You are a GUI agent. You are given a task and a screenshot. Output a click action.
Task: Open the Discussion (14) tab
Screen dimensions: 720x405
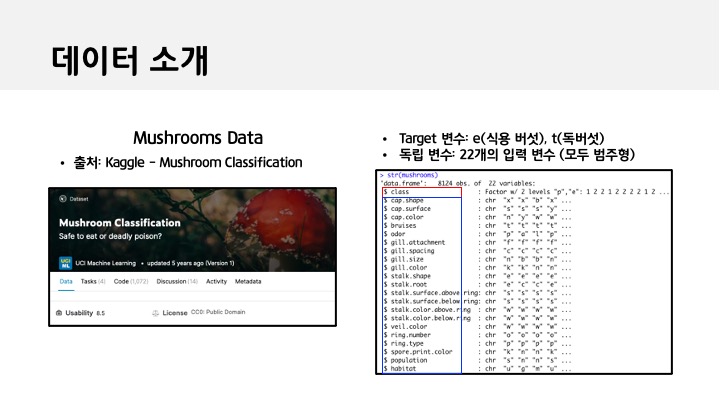pos(177,281)
